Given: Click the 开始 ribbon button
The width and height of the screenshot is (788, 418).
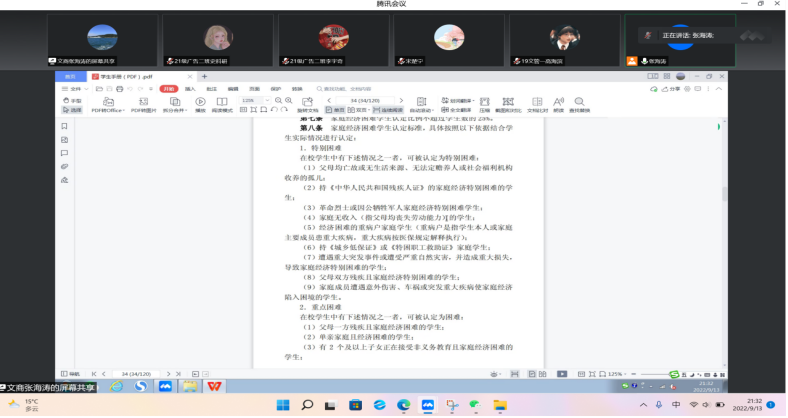Looking at the screenshot, I should pyautogui.click(x=168, y=88).
